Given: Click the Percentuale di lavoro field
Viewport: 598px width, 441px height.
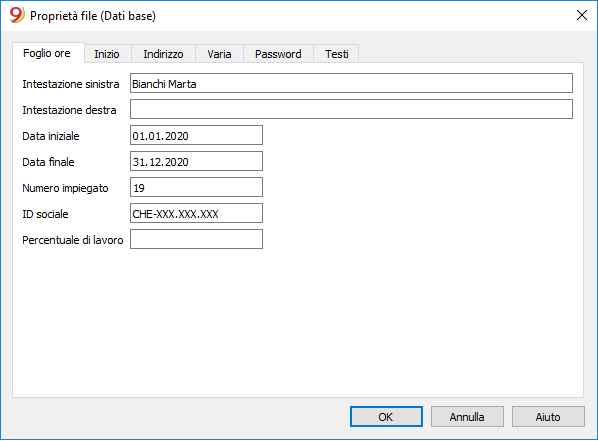Looking at the screenshot, I should tap(196, 239).
